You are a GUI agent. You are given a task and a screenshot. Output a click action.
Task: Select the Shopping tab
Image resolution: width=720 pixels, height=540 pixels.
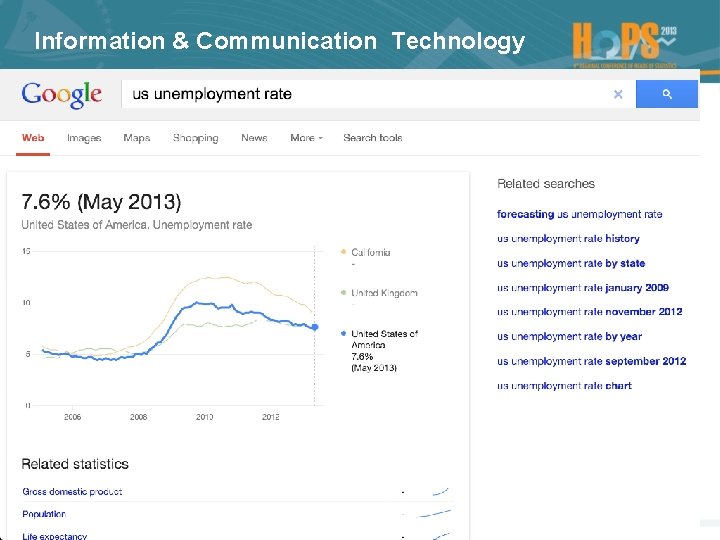[x=195, y=138]
